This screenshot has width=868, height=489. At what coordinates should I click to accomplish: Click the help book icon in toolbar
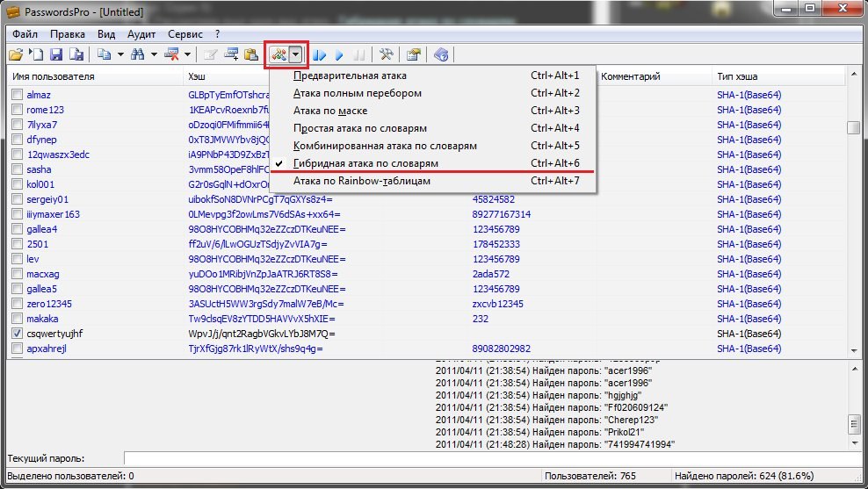point(441,54)
